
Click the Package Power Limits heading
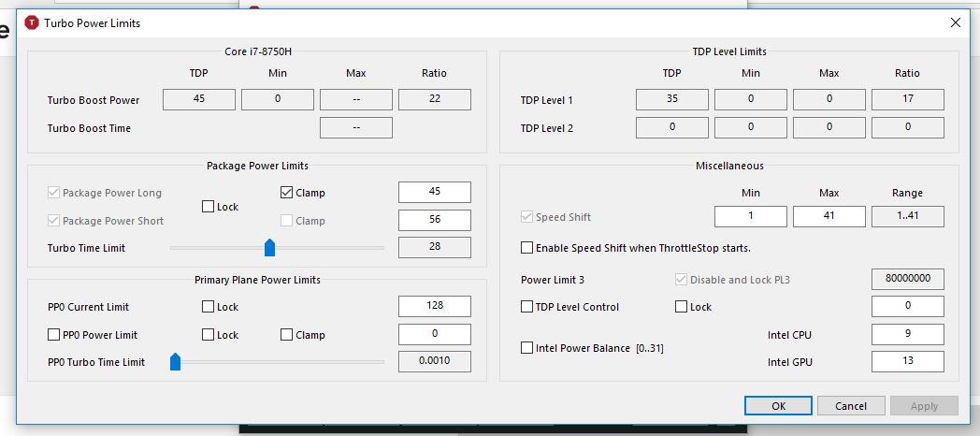(x=257, y=166)
